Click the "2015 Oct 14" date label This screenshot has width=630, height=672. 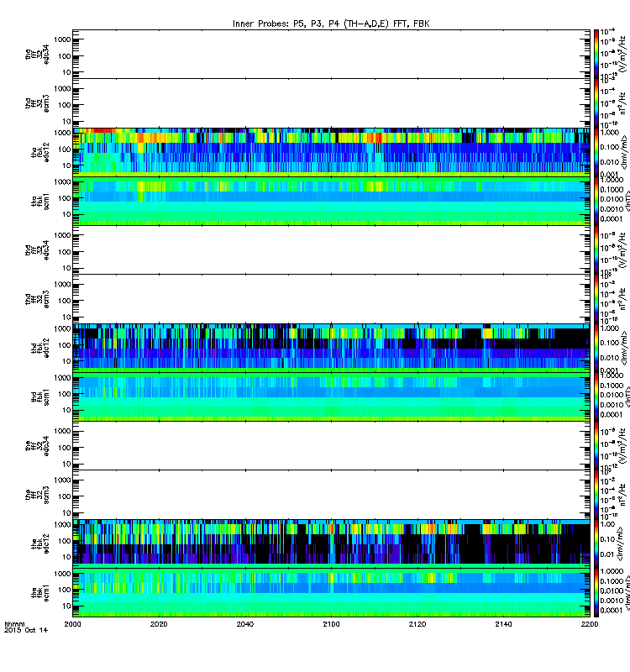tap(26, 630)
